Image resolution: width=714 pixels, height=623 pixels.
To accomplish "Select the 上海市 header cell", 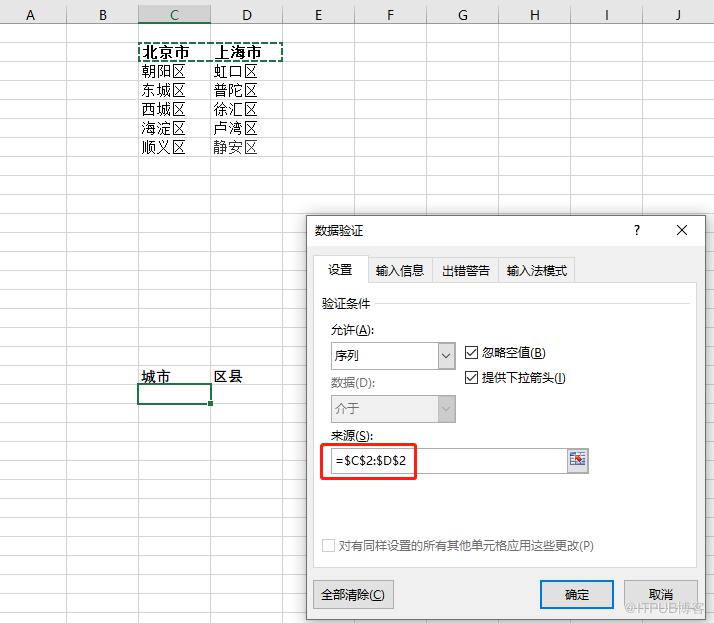I will (x=246, y=52).
